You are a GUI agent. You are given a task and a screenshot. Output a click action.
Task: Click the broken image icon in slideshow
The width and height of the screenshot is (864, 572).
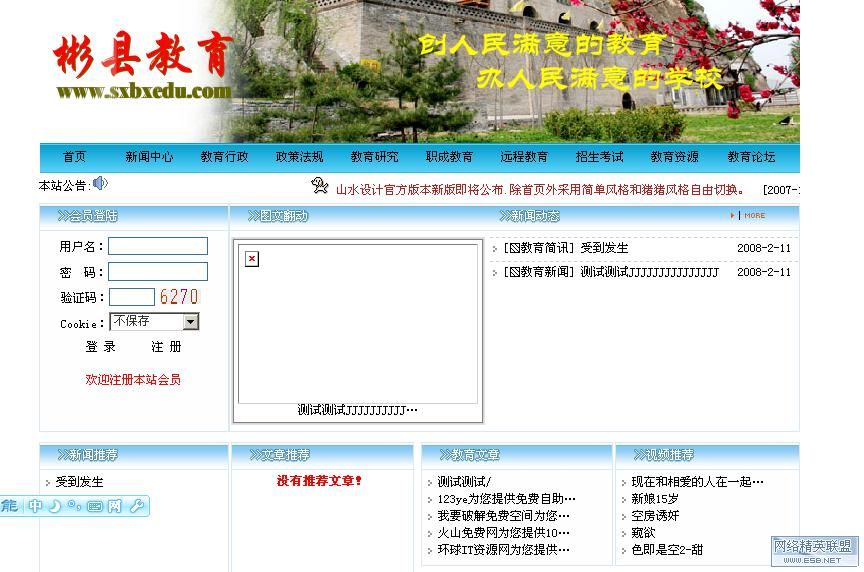coord(252,258)
